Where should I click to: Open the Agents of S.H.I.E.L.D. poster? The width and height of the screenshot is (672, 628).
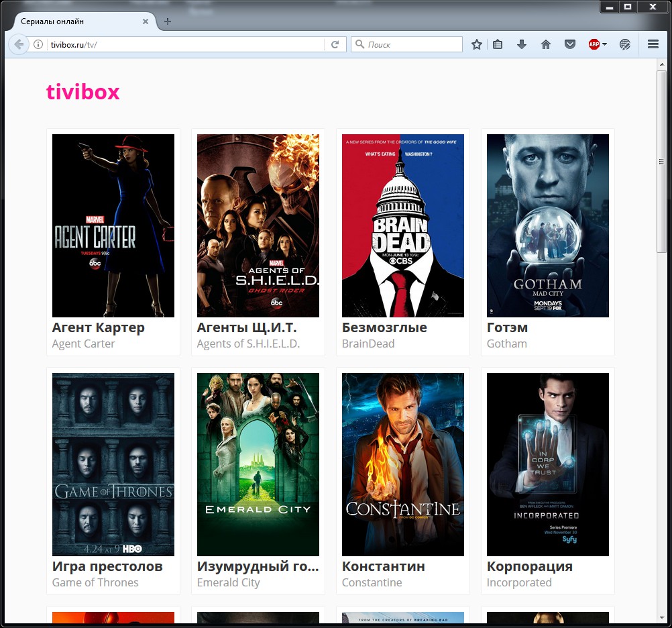point(258,225)
